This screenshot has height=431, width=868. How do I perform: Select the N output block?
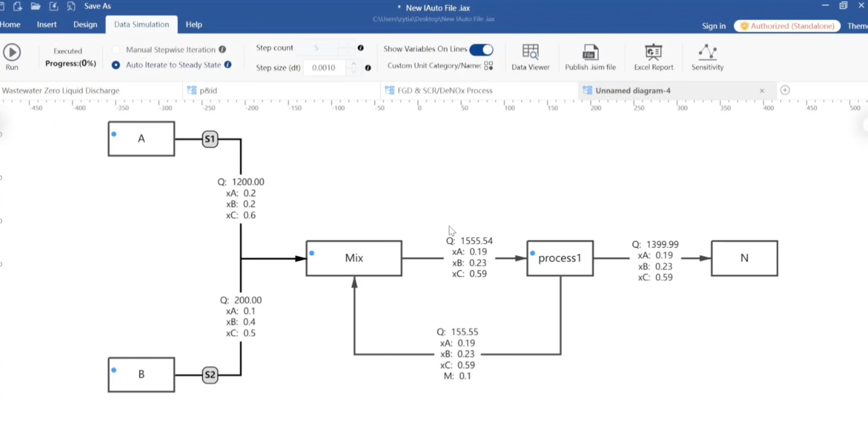coord(744,258)
